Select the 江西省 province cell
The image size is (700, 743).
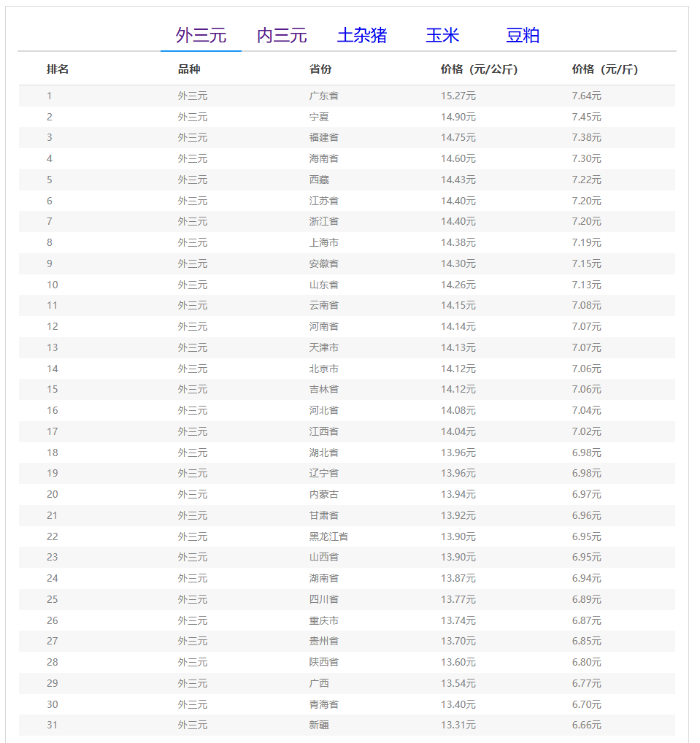click(x=324, y=431)
